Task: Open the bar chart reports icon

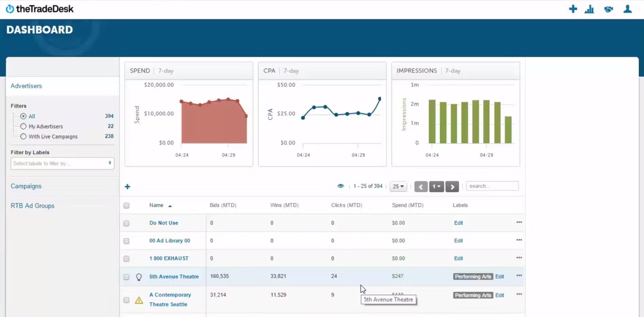Action: (589, 9)
